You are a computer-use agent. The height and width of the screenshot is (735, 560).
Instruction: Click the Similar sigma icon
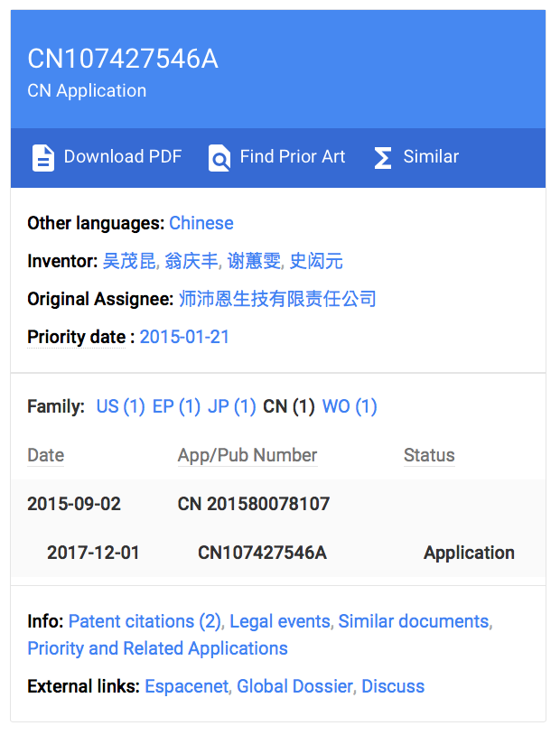tap(383, 157)
